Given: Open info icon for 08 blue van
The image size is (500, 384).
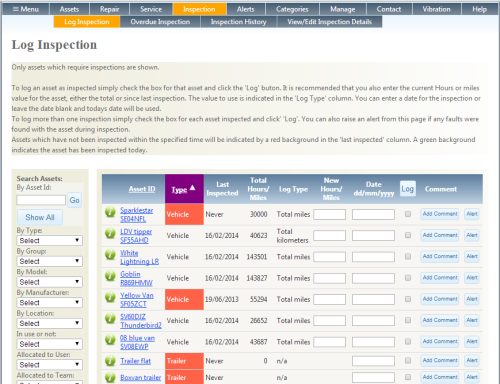Looking at the screenshot, I should (110, 340).
